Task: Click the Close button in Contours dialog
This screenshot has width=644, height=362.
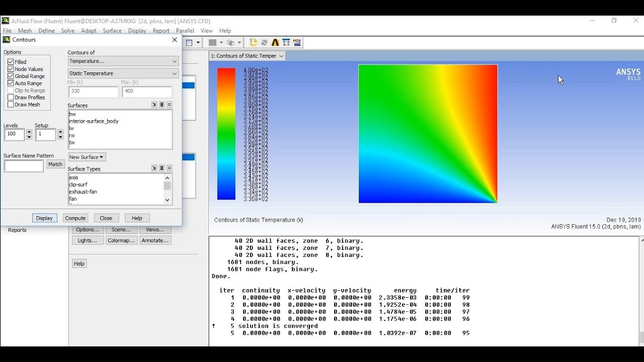Action: coord(106,218)
